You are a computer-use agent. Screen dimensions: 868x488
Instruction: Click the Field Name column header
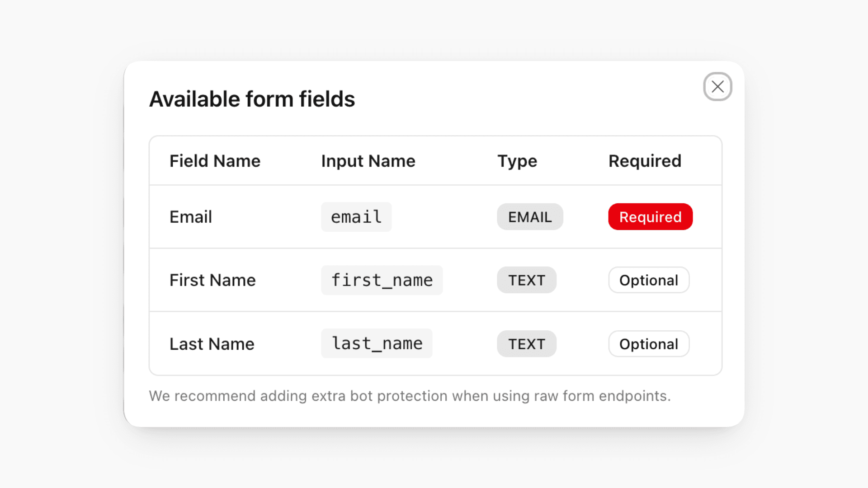(215, 161)
